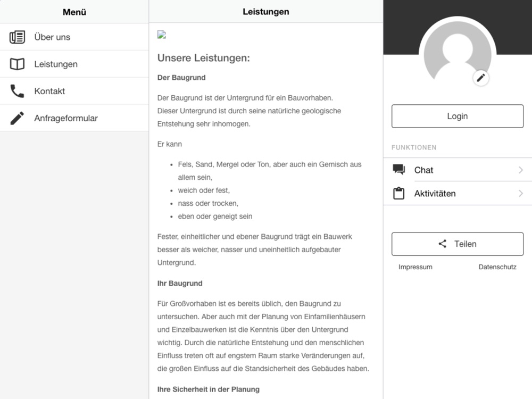
Task: Click the phone icon for Kontakt
Action: point(17,92)
